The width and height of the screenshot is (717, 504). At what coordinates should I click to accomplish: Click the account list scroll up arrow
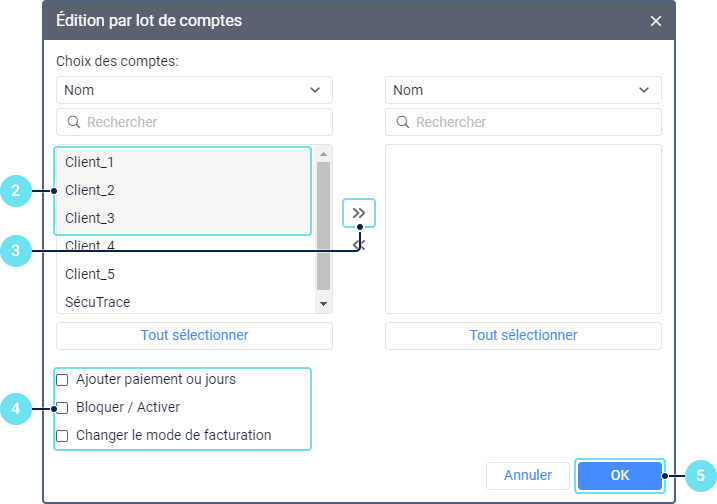(323, 154)
